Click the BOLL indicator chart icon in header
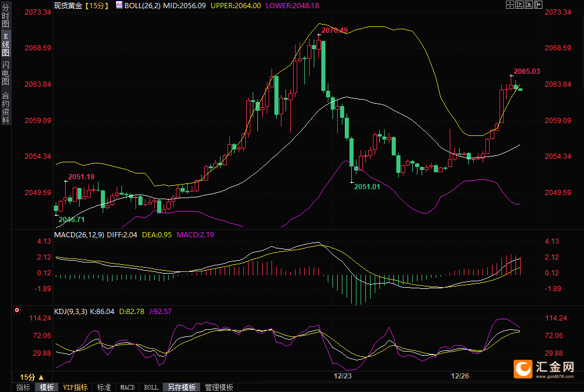Image resolution: width=584 pixels, height=392 pixels. (x=119, y=5)
